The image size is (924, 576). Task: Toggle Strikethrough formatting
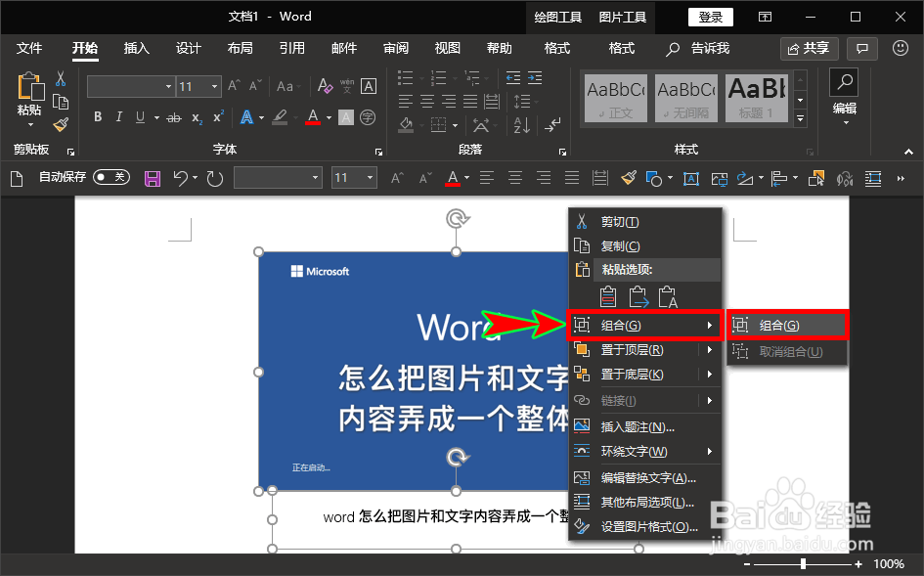pos(174,118)
